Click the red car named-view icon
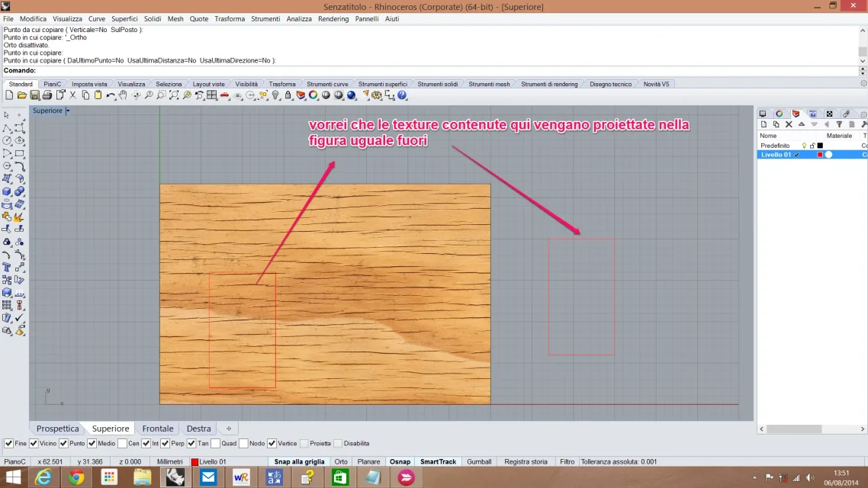This screenshot has height=488, width=868. pyautogui.click(x=225, y=95)
